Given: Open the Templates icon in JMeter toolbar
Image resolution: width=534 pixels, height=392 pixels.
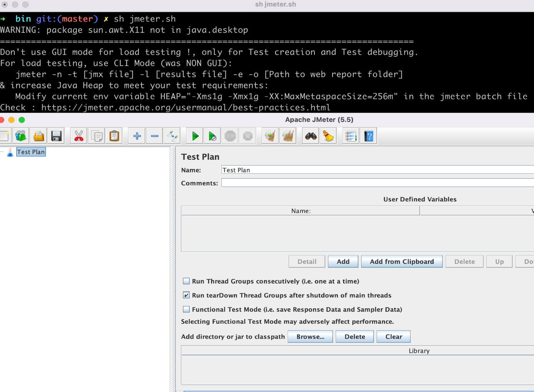Looking at the screenshot, I should 21,136.
